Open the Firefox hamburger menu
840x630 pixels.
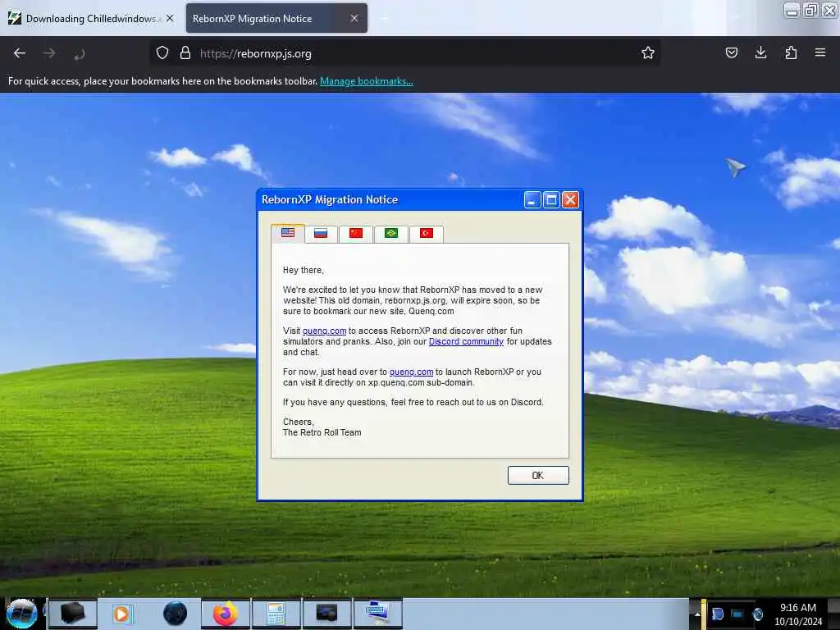click(x=820, y=52)
